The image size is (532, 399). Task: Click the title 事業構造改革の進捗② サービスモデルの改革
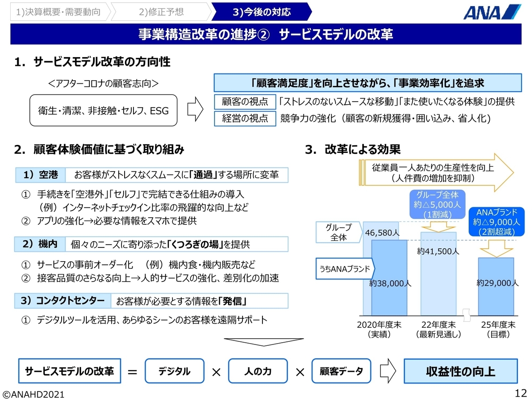pyautogui.click(x=266, y=35)
